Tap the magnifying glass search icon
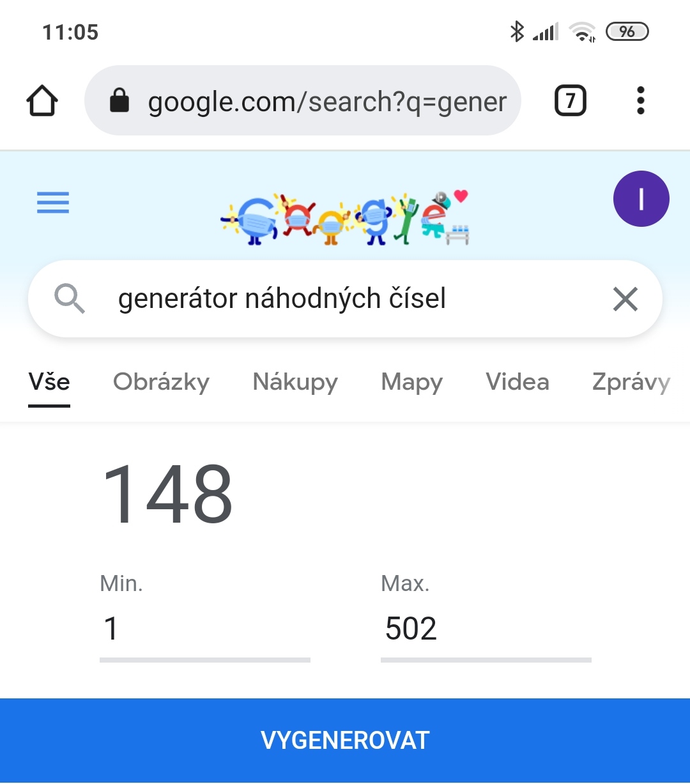The image size is (690, 784). pyautogui.click(x=69, y=298)
